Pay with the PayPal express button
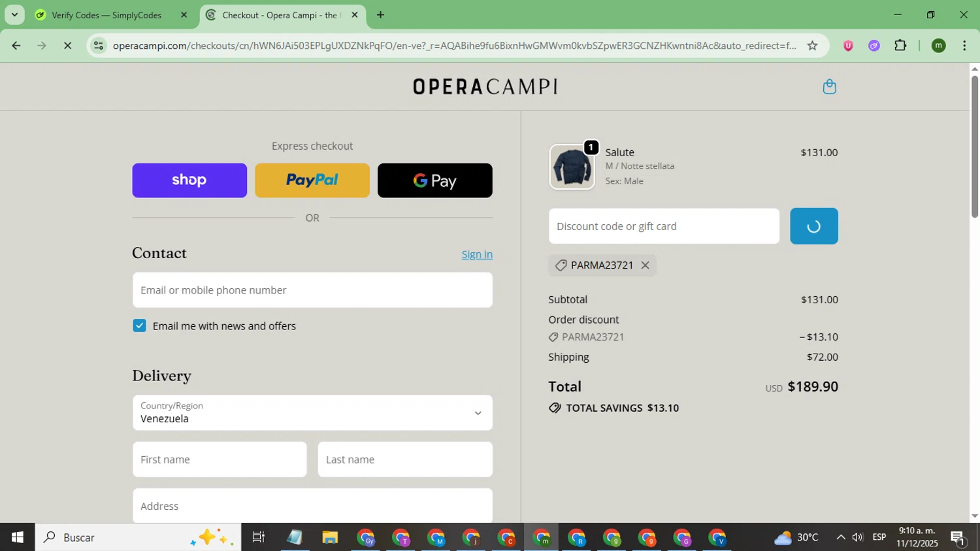The height and width of the screenshot is (551, 980). [312, 180]
